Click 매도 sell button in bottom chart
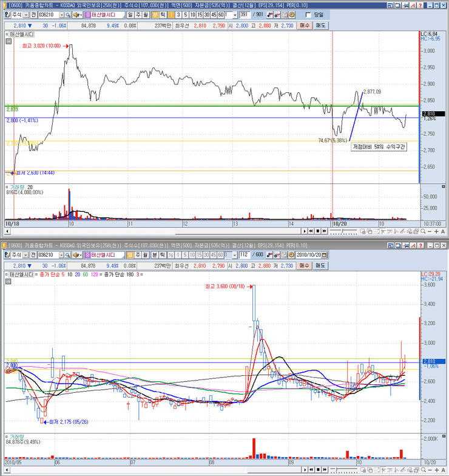Image resolution: width=449 pixels, height=476 pixels. click(320, 266)
